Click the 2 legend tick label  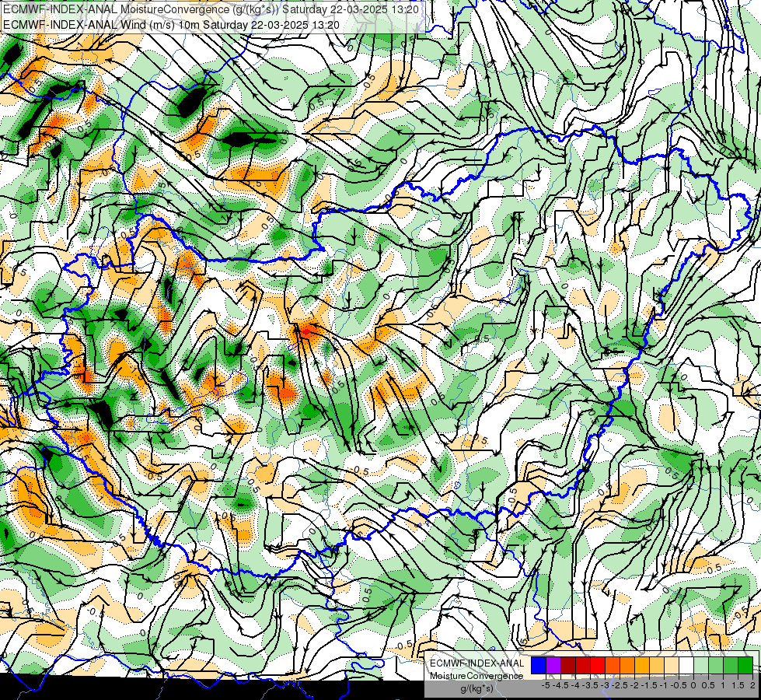tap(752, 685)
